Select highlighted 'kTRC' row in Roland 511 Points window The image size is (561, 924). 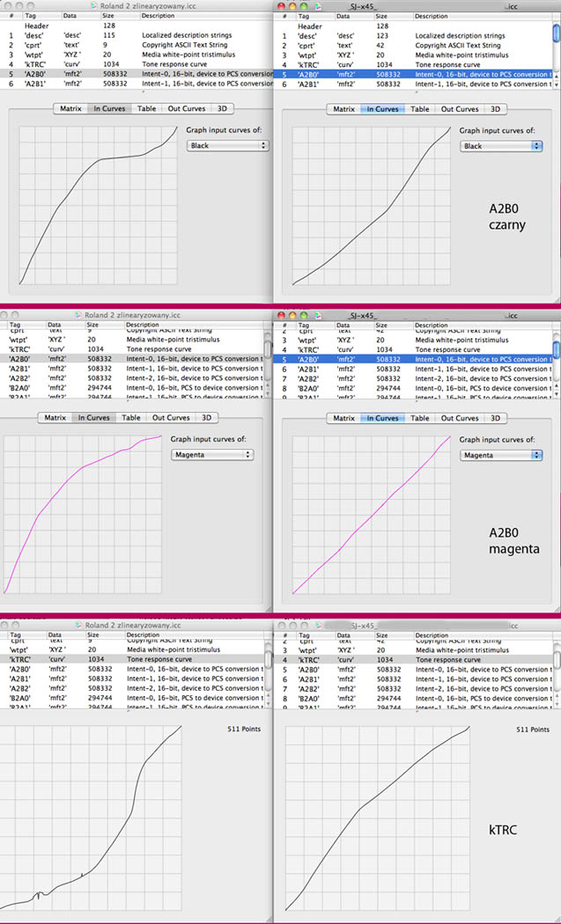[x=131, y=659]
